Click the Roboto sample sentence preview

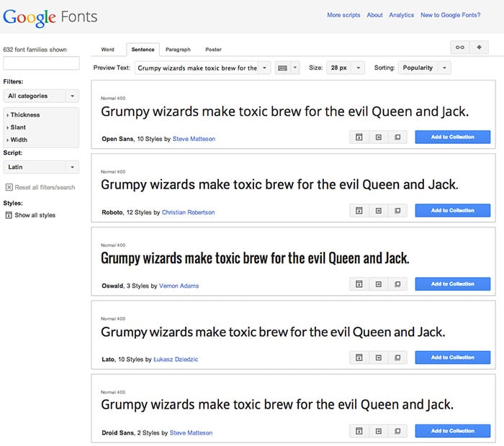[x=279, y=186]
